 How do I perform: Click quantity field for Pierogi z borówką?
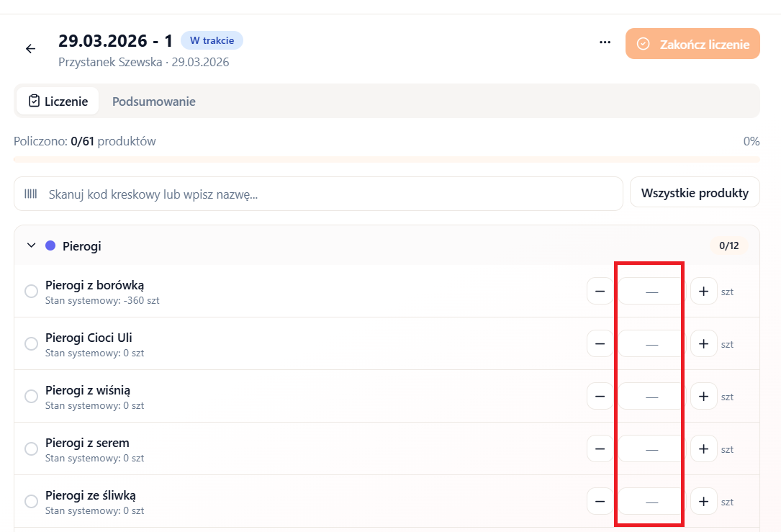pos(652,291)
